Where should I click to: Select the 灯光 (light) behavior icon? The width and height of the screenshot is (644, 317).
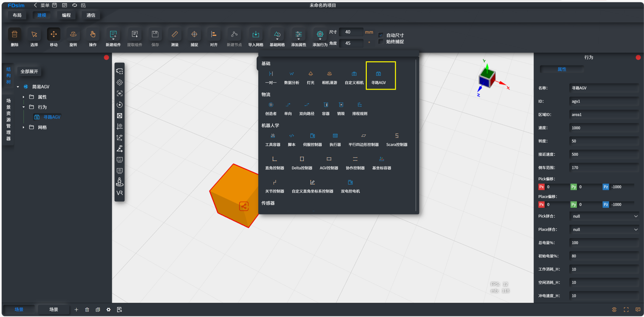pyautogui.click(x=310, y=74)
